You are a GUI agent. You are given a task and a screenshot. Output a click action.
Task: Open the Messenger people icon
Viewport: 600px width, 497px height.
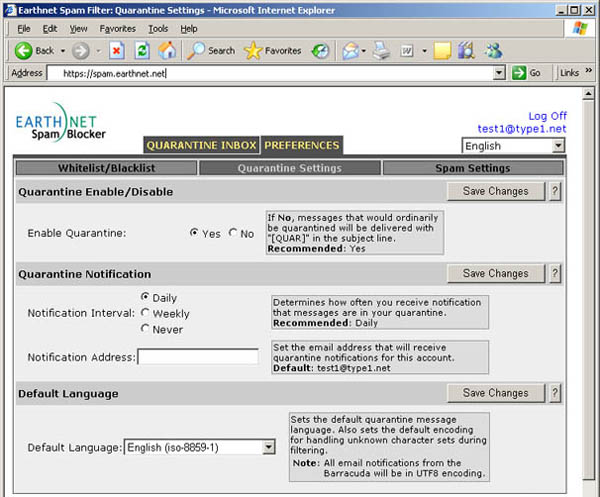pos(493,51)
